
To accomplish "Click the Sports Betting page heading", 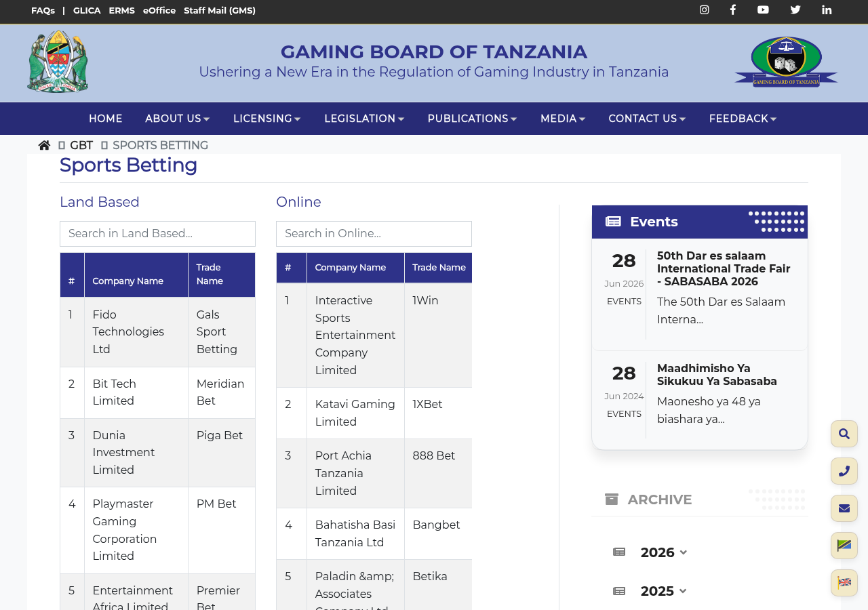I will pos(128,165).
